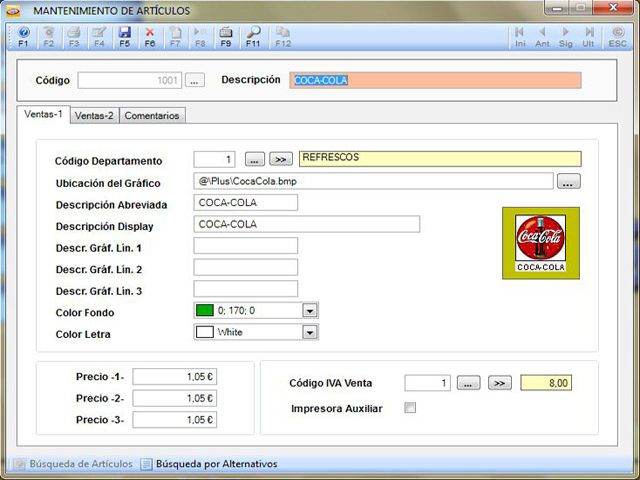Click the F7 document icon
The height and width of the screenshot is (480, 640).
click(175, 37)
